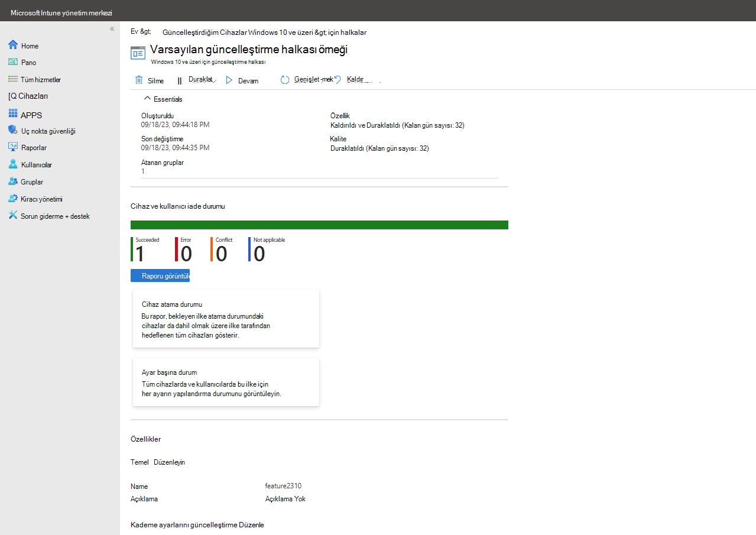This screenshot has height=535, width=756.
Task: Click the Conflict count 0
Action: point(221,254)
